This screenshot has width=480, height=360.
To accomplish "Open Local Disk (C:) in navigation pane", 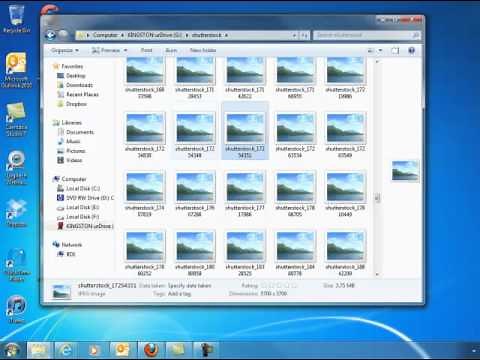I will [83, 188].
